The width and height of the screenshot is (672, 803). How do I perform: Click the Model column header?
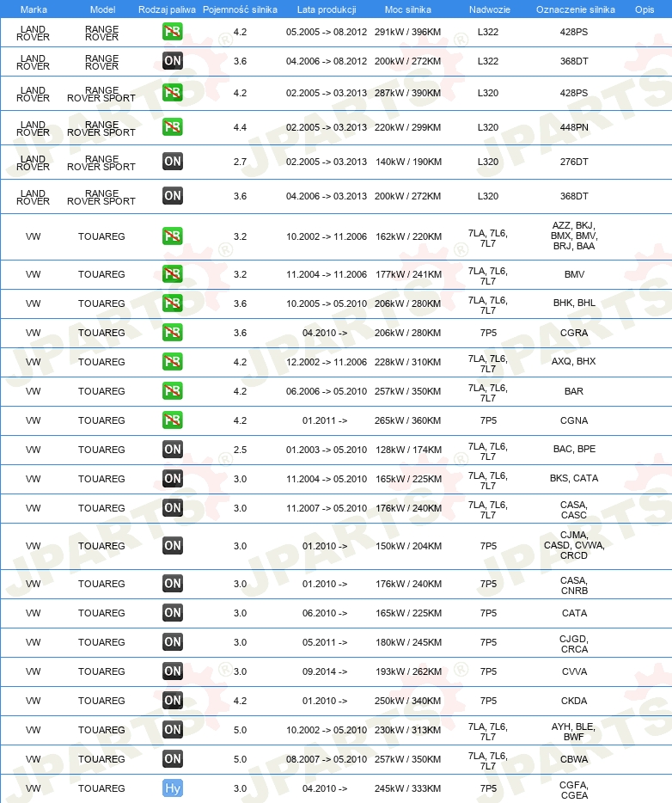102,9
